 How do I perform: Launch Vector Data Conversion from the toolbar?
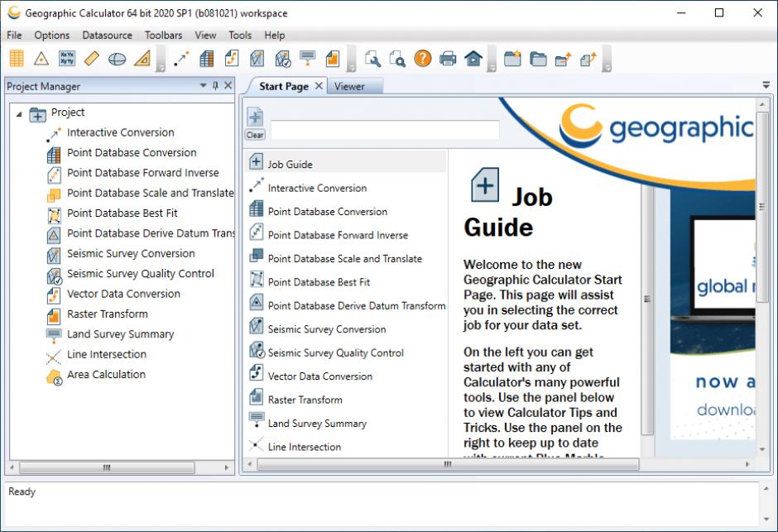tap(232, 59)
